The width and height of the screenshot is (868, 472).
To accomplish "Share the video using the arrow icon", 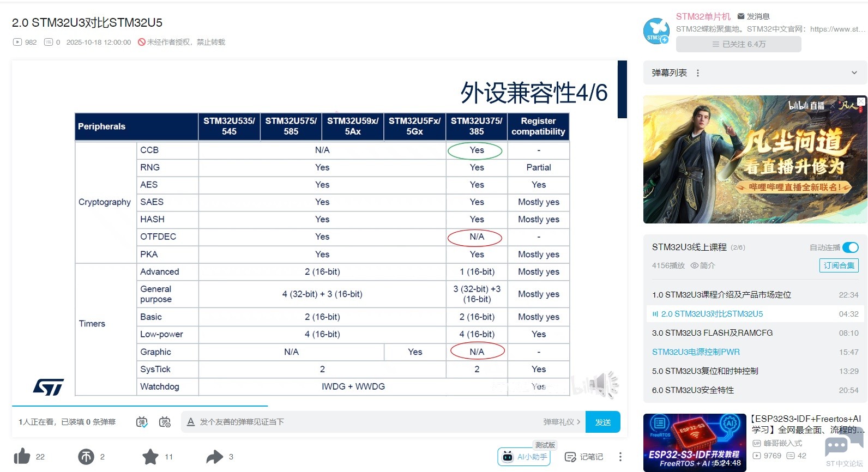I will coord(215,457).
